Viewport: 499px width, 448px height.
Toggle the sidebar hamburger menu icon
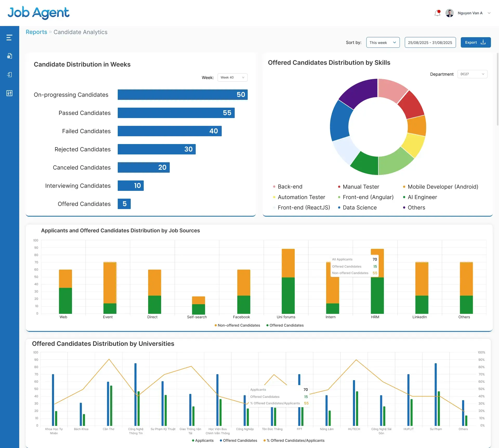click(x=9, y=38)
